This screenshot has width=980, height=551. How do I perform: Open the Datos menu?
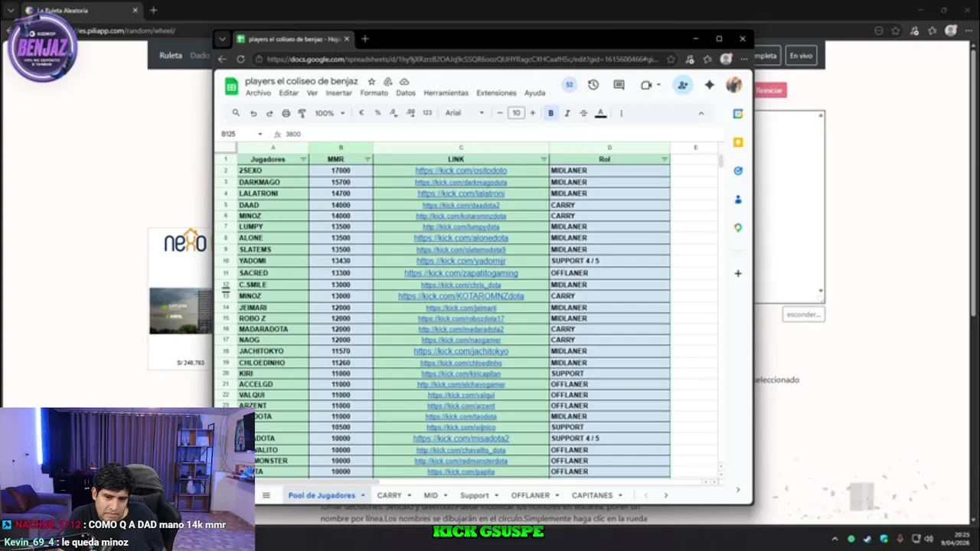pos(406,93)
